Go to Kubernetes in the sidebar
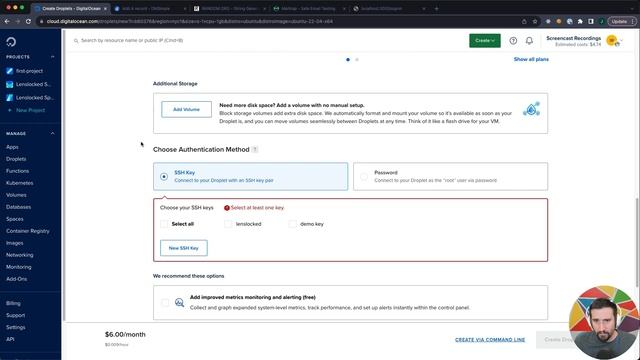The width and height of the screenshot is (640, 360). tap(20, 183)
